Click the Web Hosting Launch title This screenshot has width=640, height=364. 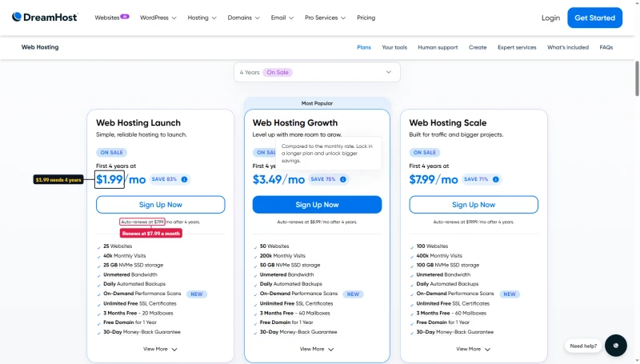pyautogui.click(x=138, y=123)
